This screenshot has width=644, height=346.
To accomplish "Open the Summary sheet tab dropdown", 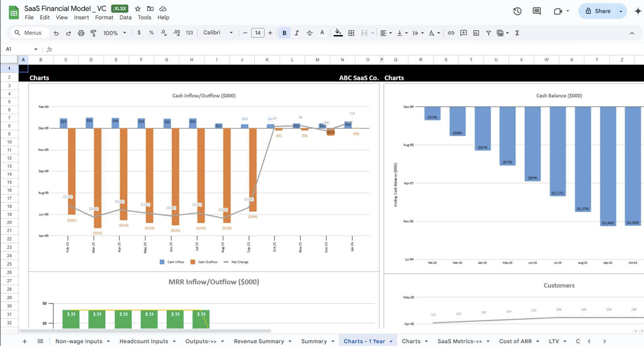I will point(332,341).
